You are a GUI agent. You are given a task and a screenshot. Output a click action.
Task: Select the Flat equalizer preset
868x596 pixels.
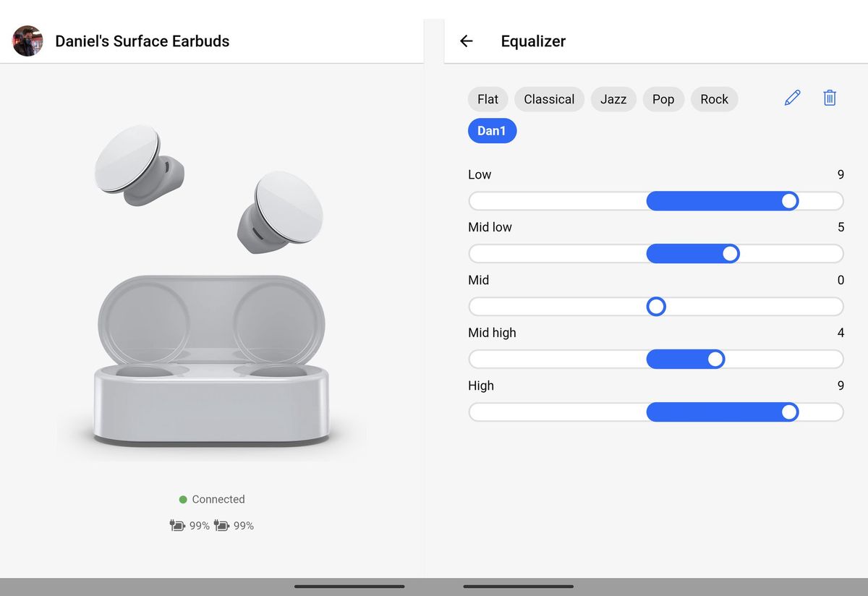pyautogui.click(x=488, y=99)
